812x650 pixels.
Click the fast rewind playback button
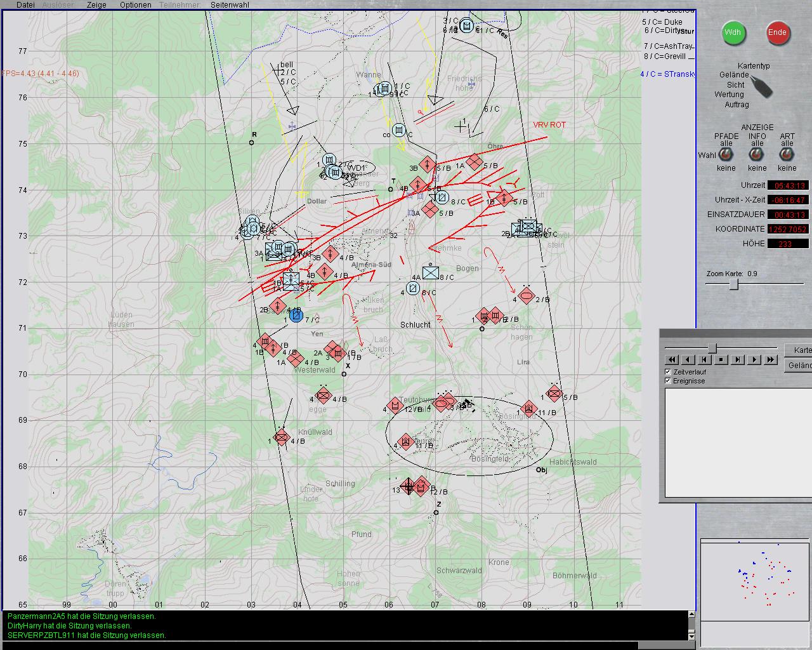coord(672,360)
